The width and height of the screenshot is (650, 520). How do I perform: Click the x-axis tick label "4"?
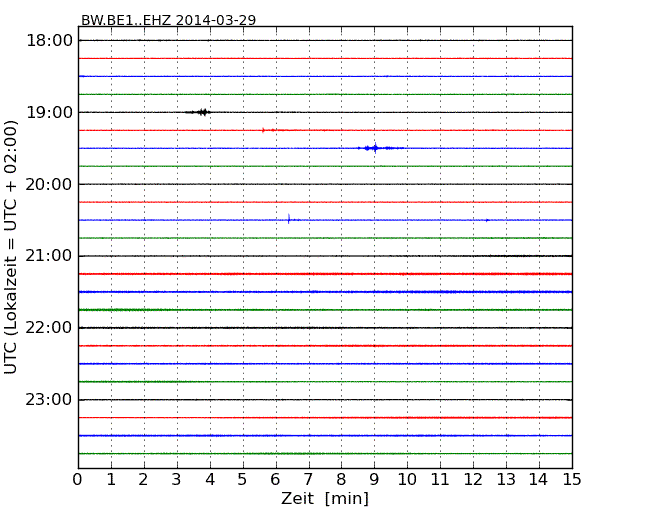coord(210,479)
